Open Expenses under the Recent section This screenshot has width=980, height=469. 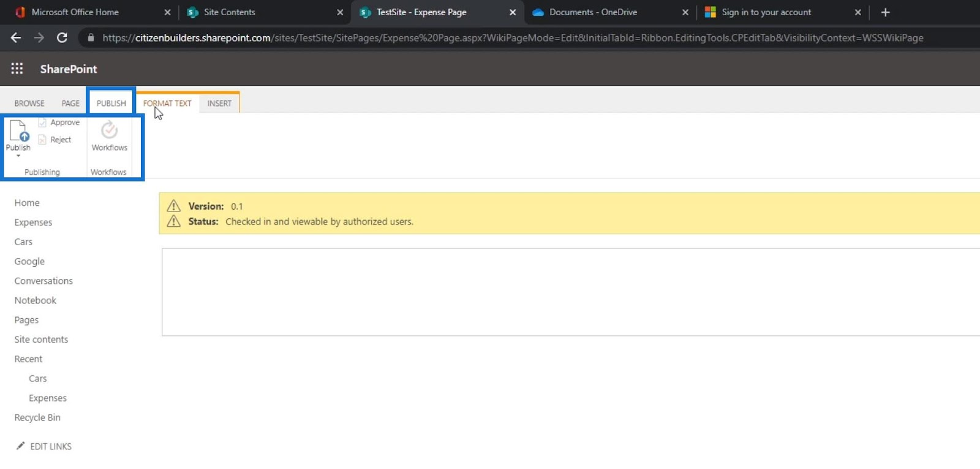pos(48,398)
